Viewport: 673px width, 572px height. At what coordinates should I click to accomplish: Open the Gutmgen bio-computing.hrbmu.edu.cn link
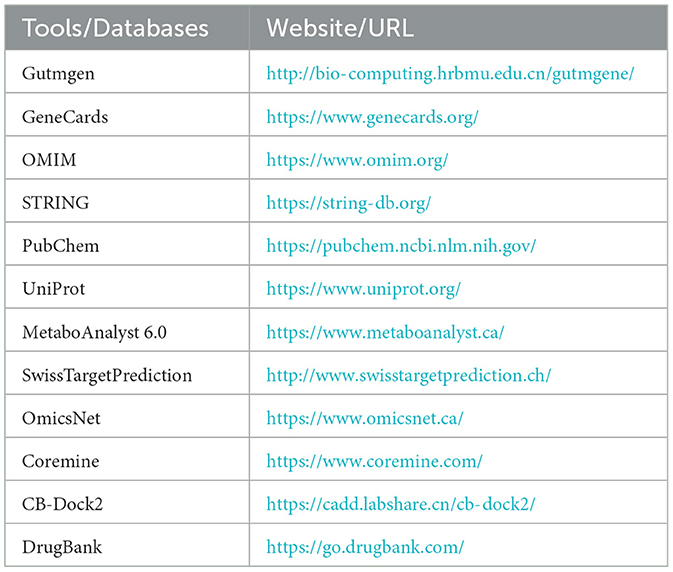450,74
